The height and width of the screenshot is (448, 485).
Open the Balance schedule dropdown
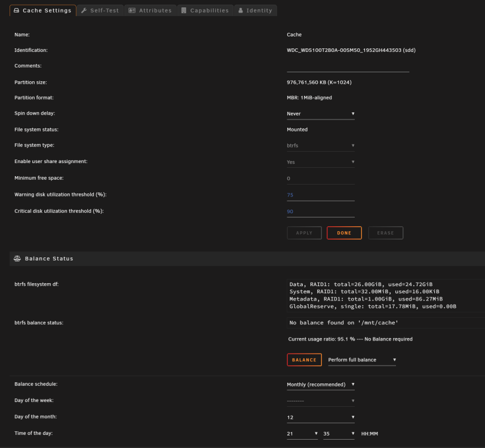(320, 385)
